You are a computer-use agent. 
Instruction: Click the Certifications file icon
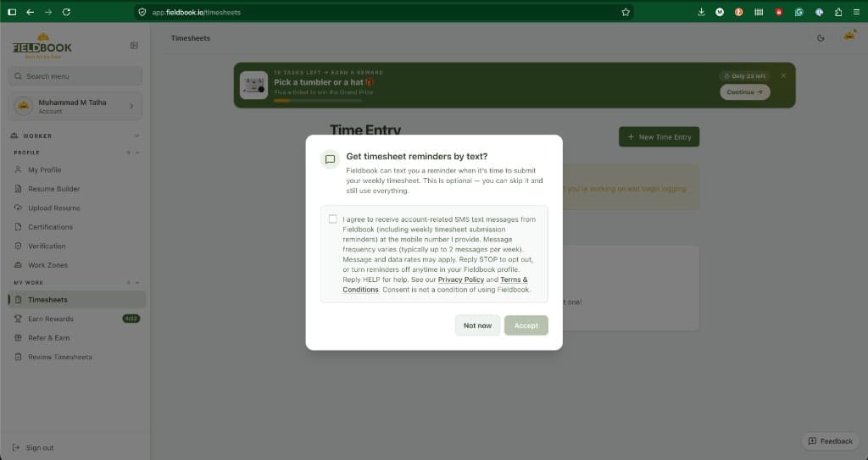pos(18,227)
